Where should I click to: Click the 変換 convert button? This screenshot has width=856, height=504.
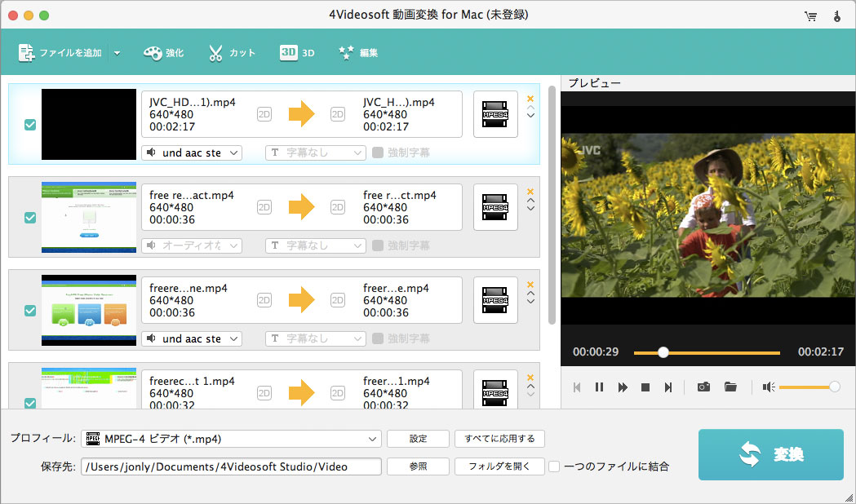(771, 454)
